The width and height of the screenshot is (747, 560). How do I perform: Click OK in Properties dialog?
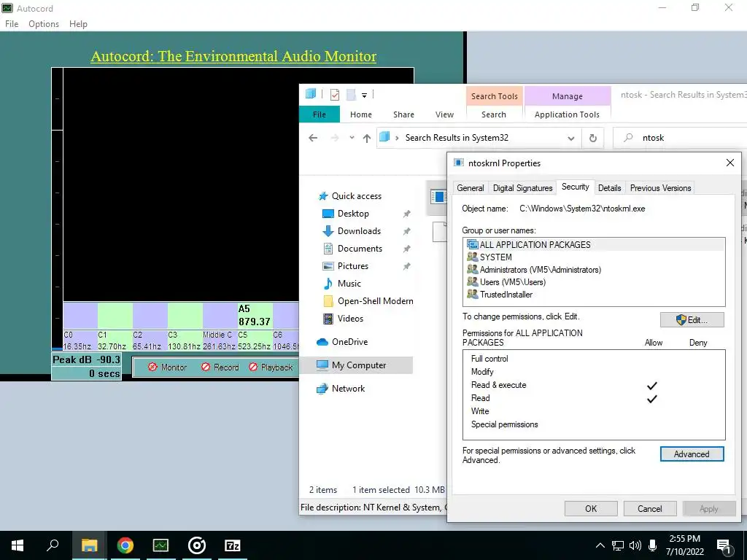pos(591,508)
